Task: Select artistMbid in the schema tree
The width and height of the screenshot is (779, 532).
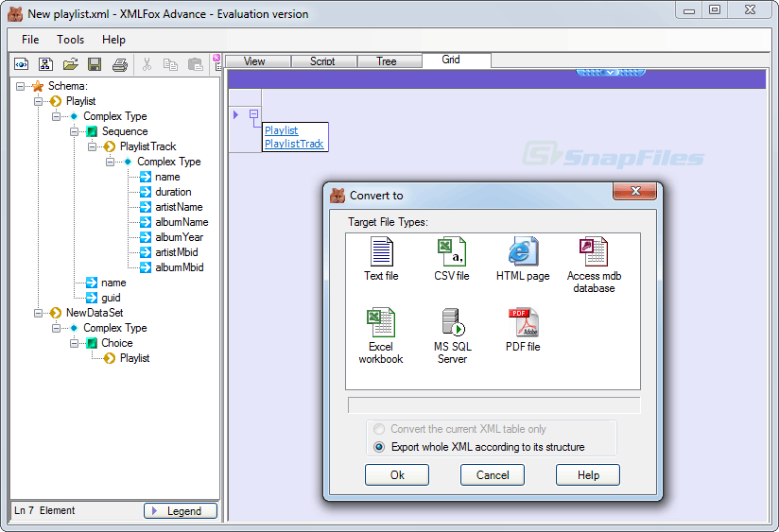Action: pos(177,252)
